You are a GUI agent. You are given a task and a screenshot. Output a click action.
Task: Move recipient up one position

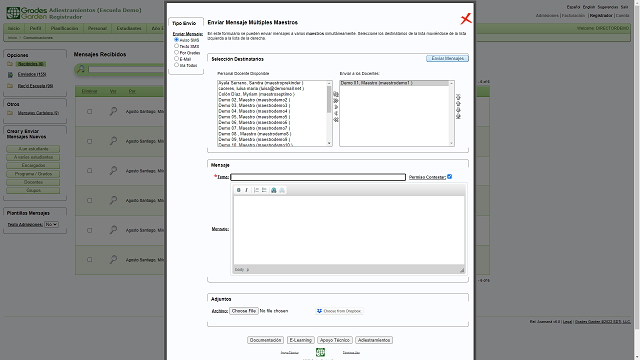coord(458,103)
